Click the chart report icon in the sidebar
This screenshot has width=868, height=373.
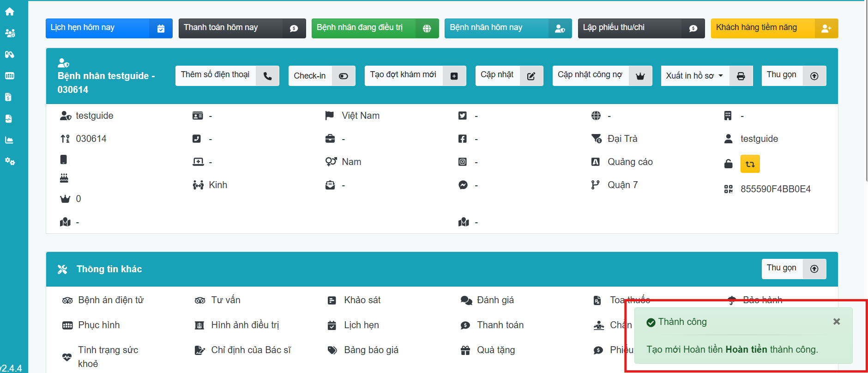click(x=9, y=140)
